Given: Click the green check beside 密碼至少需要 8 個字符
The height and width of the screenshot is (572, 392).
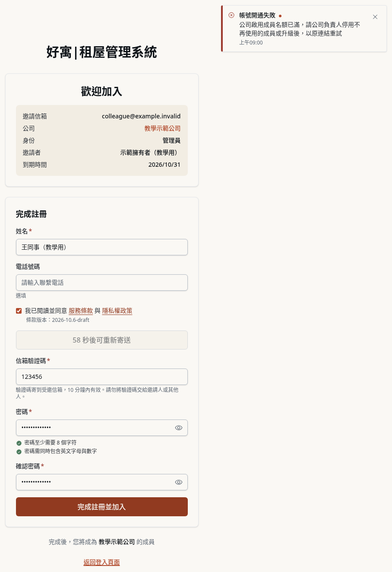Looking at the screenshot, I should 19,443.
